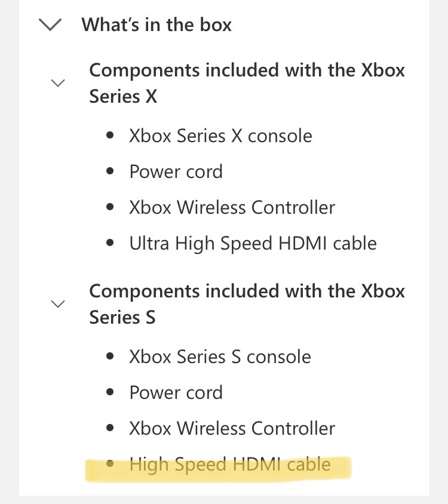This screenshot has height=504, width=448.
Task: Collapse the What's in the box chevron
Action: [50, 24]
